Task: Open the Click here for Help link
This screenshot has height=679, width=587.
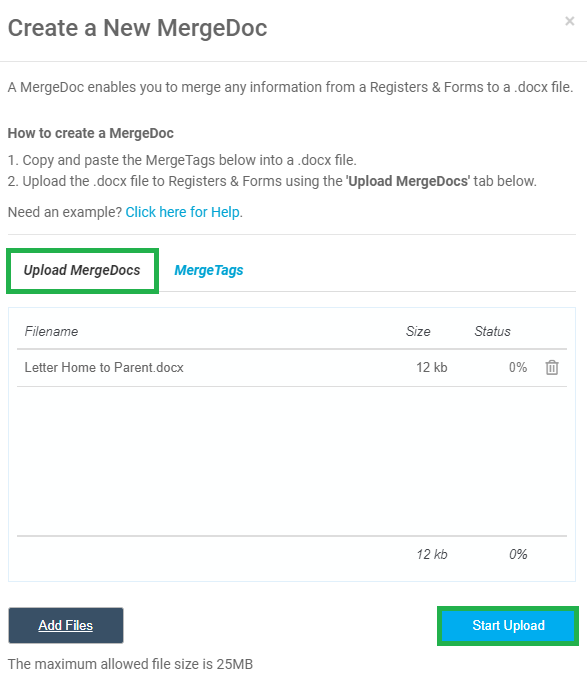Action: point(182,212)
